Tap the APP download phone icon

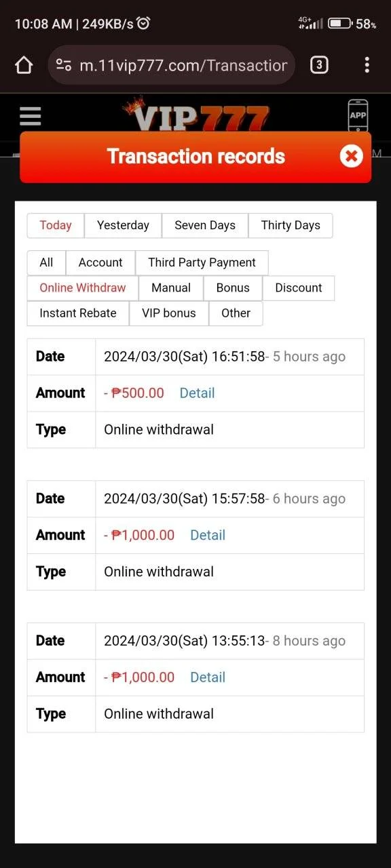[x=358, y=116]
